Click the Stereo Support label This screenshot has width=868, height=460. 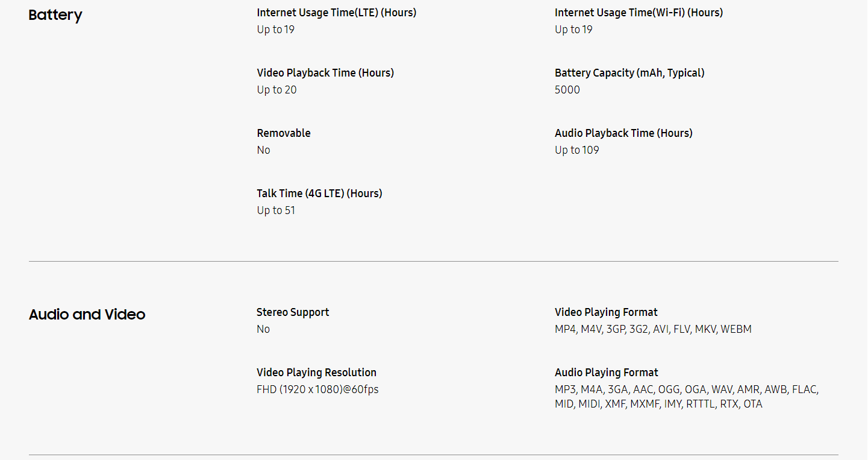coord(293,312)
